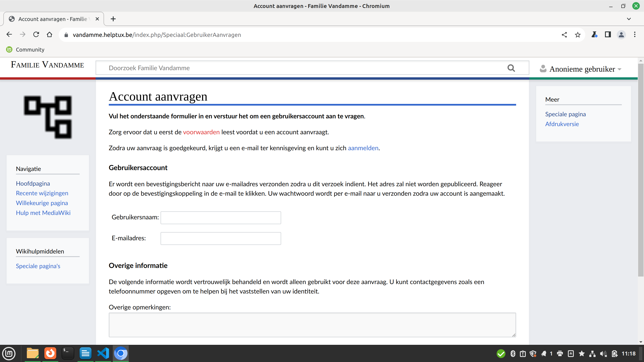Bookmark this page with star icon
The image size is (644, 362).
coord(578,35)
